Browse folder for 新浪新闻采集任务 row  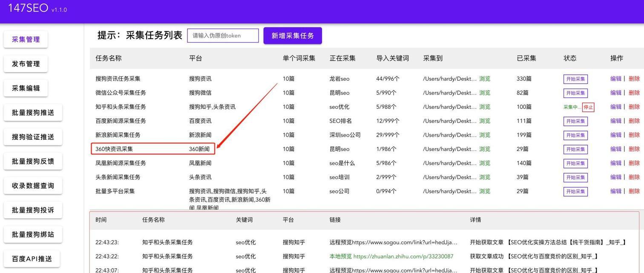[x=485, y=135]
